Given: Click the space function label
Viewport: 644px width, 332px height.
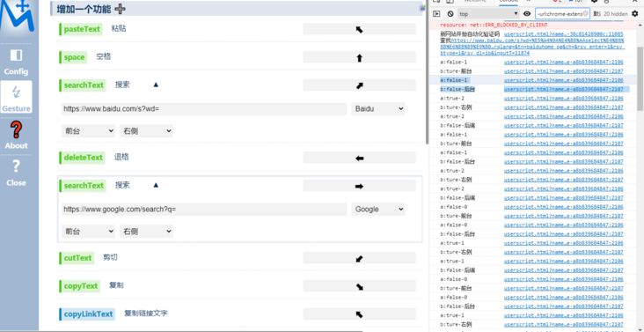Looking at the screenshot, I should [74, 57].
